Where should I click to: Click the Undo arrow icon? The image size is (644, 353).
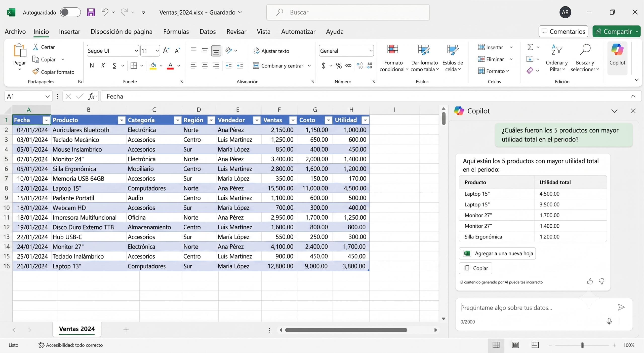(105, 12)
